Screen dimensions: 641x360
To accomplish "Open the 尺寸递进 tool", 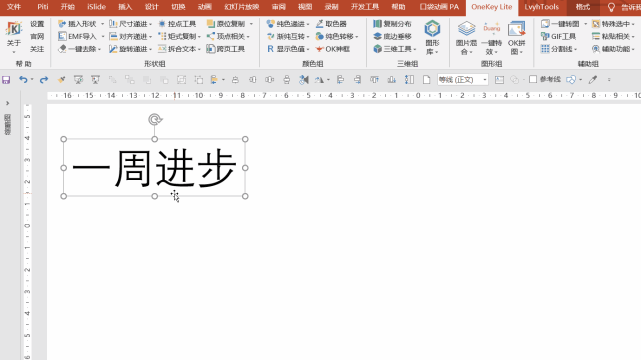I will [130, 24].
